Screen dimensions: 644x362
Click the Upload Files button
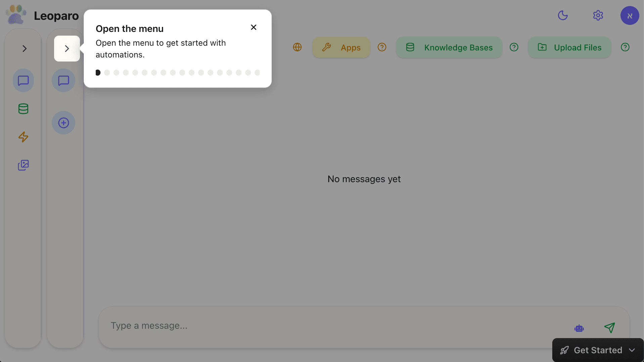(569, 47)
